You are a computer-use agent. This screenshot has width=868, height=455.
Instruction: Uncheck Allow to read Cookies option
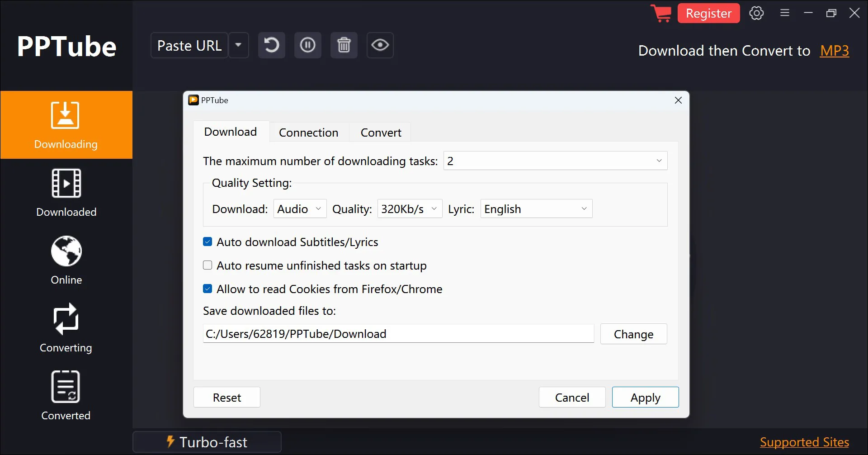208,289
